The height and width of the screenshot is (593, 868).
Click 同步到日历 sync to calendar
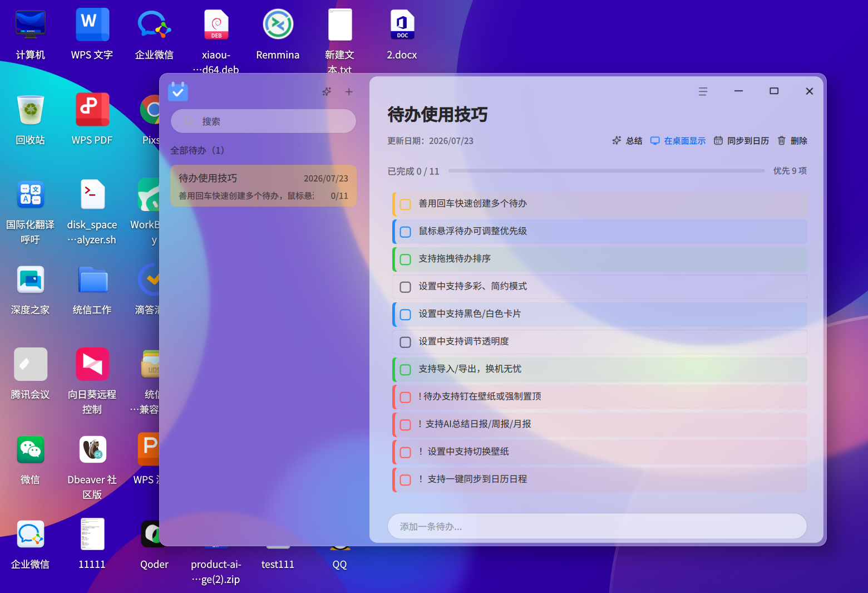[741, 141]
